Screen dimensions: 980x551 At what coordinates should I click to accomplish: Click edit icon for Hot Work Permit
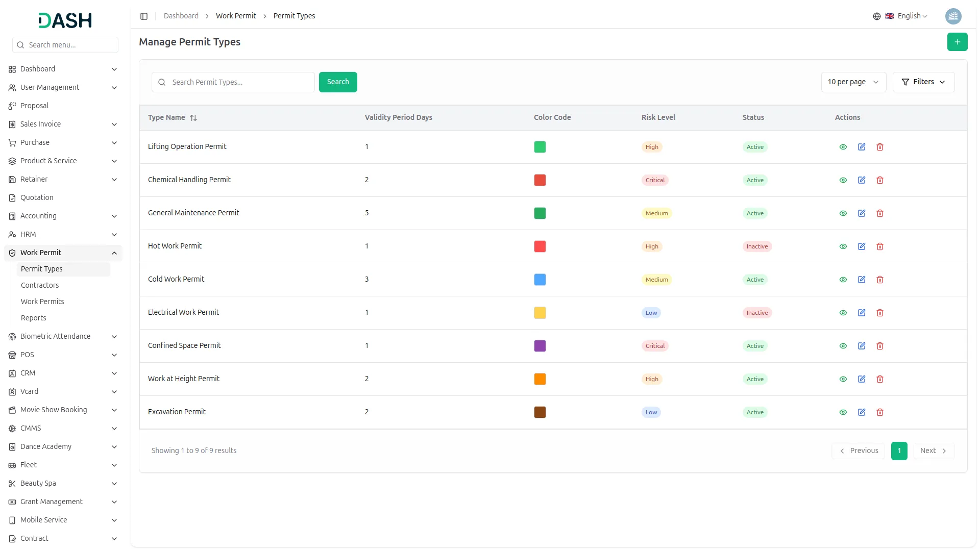tap(861, 246)
